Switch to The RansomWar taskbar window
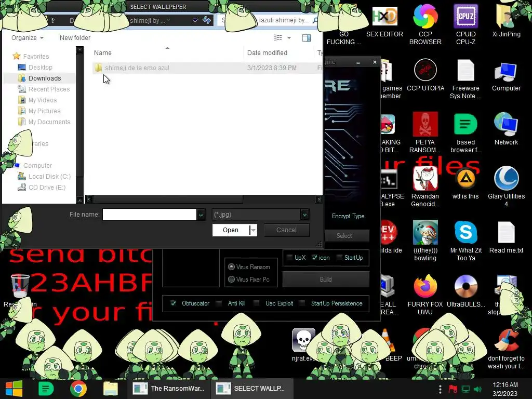 coord(169,389)
